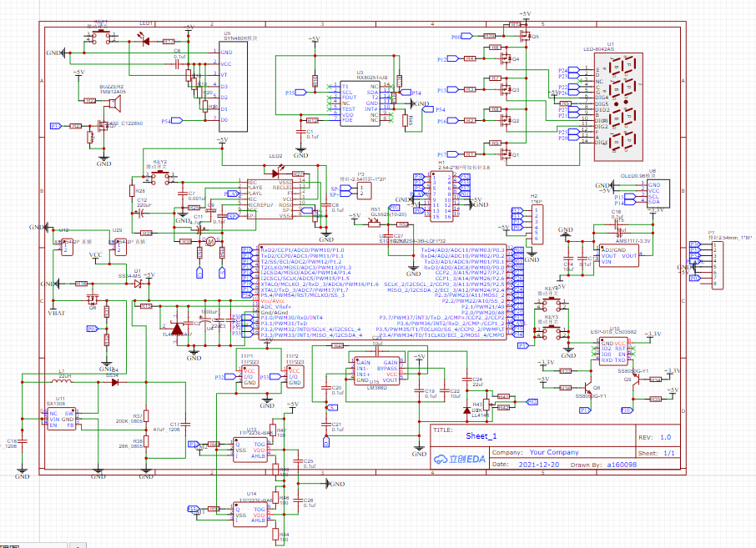Select the SX1308 boost converter U11
Viewport: 756px width, 548px height.
coord(61,420)
